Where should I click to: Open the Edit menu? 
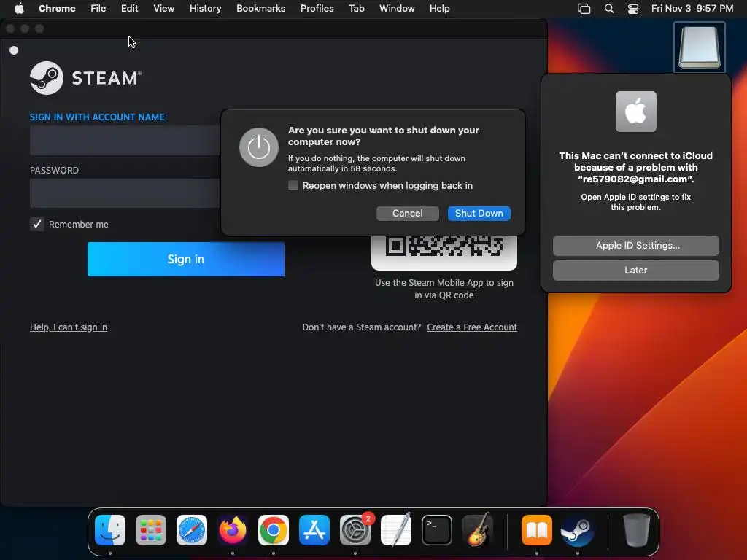click(130, 9)
